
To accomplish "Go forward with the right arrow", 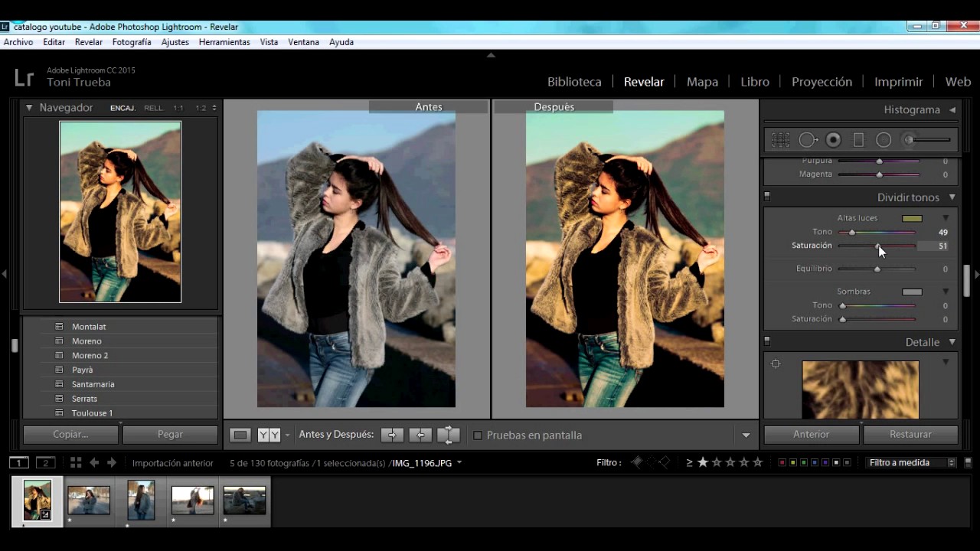I will (112, 462).
